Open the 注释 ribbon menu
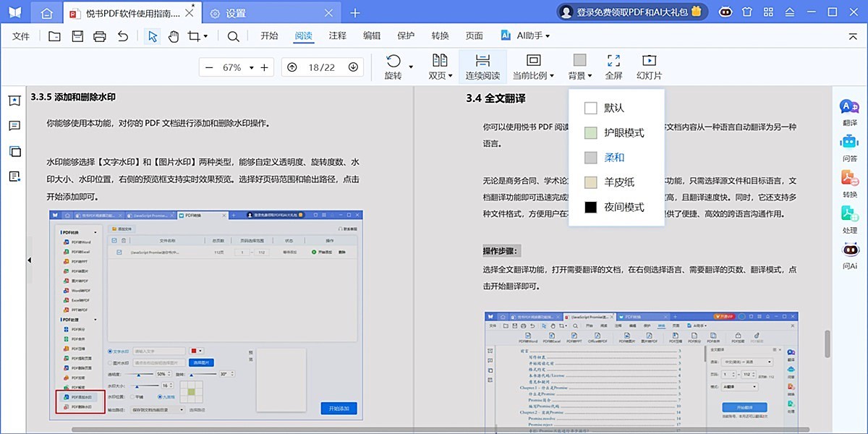The width and height of the screenshot is (868, 434). pyautogui.click(x=336, y=35)
